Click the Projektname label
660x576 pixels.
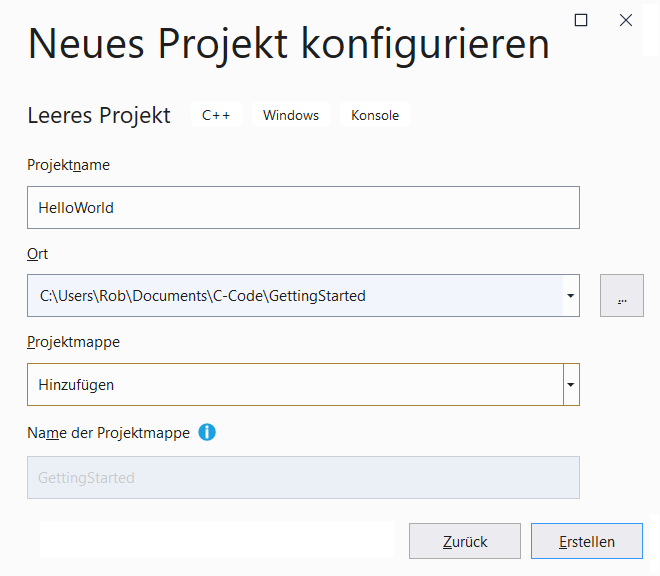point(68,165)
